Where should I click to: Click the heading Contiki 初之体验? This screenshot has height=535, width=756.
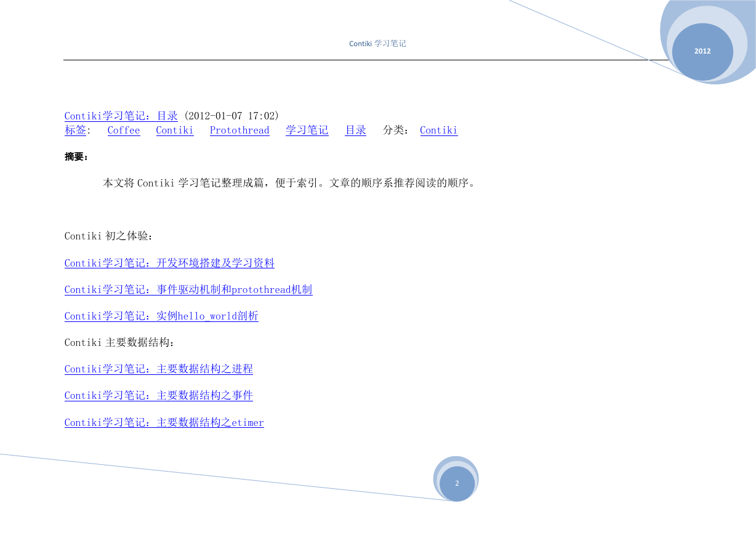pos(109,236)
